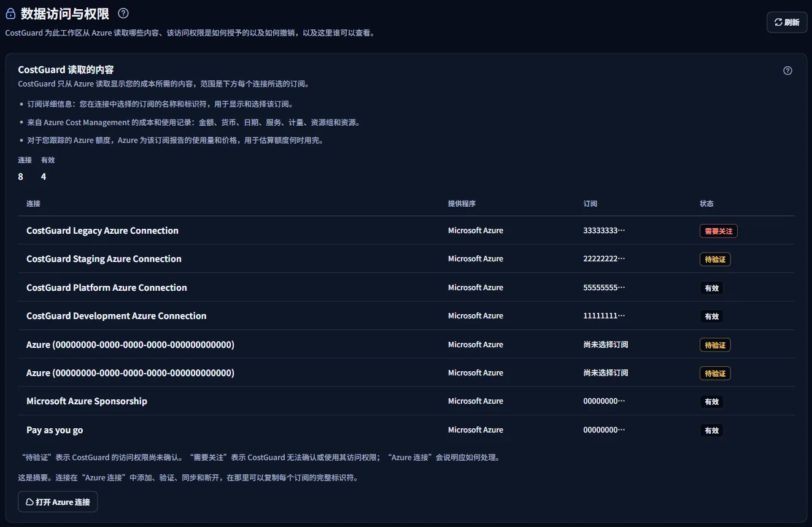Click 连接 column header
This screenshot has height=527, width=812.
33,204
